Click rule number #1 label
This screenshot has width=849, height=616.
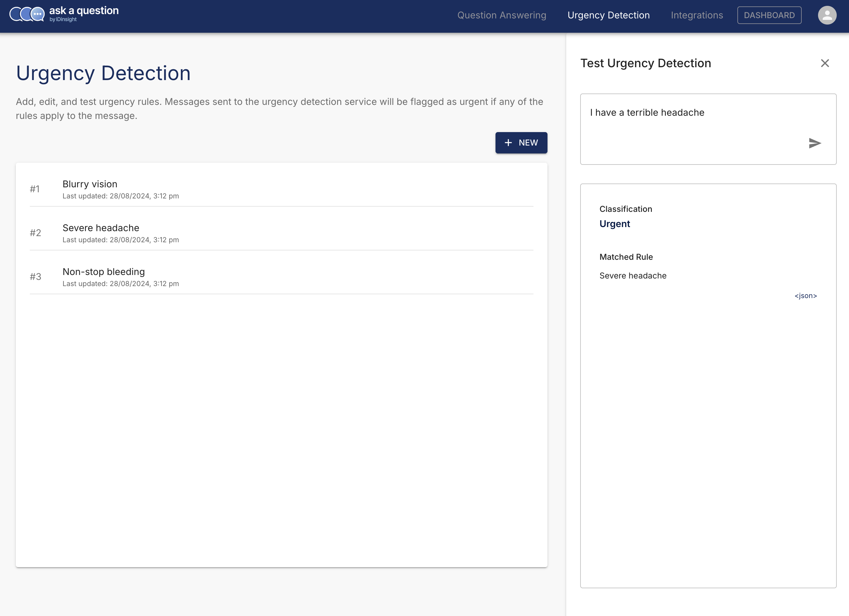pyautogui.click(x=35, y=189)
